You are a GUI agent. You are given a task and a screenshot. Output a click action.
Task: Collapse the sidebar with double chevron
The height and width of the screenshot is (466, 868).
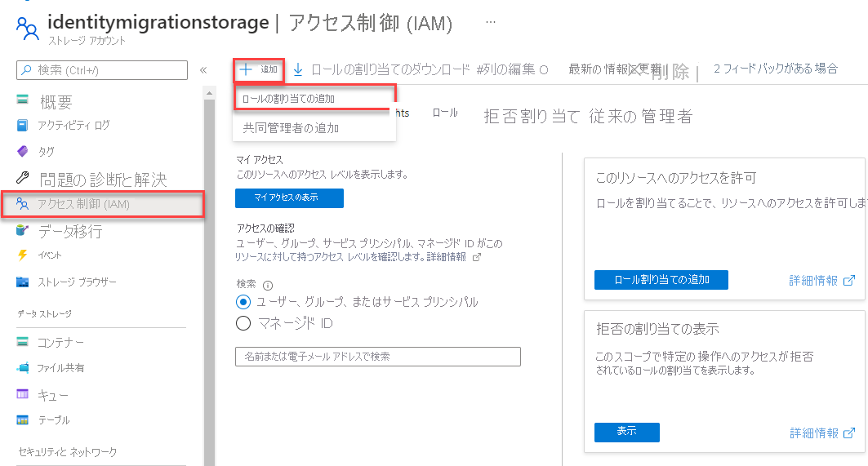(203, 70)
